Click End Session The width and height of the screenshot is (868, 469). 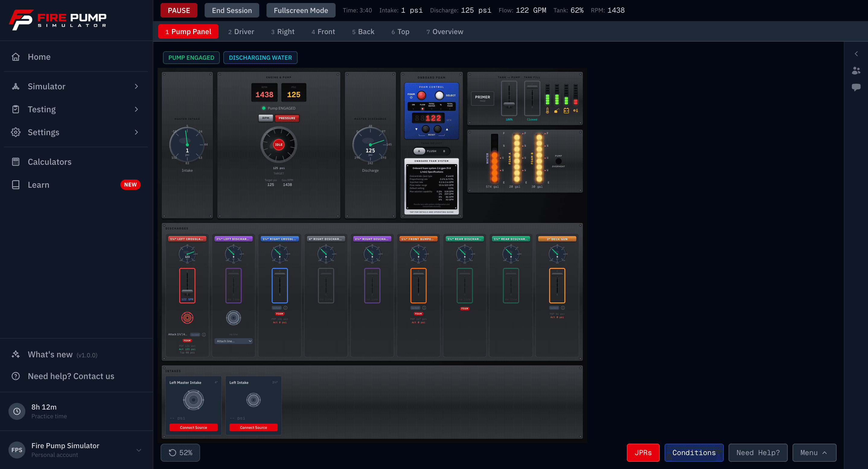tap(232, 10)
